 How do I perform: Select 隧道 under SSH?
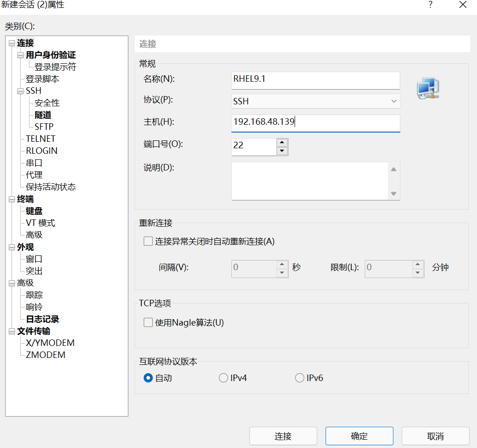click(x=43, y=115)
